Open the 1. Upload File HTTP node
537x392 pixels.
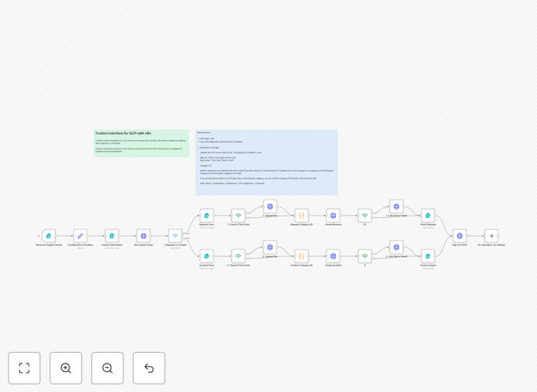click(x=270, y=206)
